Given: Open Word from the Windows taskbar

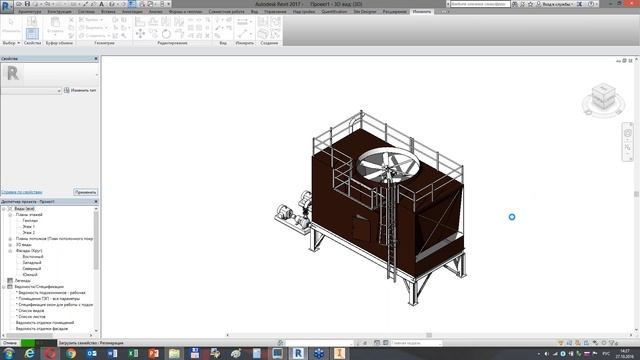Looking at the screenshot, I should click(x=113, y=353).
